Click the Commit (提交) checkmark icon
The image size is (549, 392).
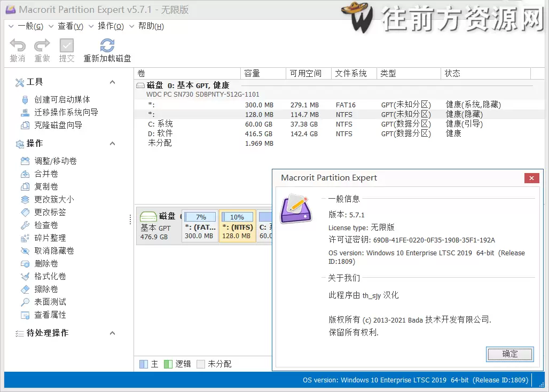coord(67,45)
